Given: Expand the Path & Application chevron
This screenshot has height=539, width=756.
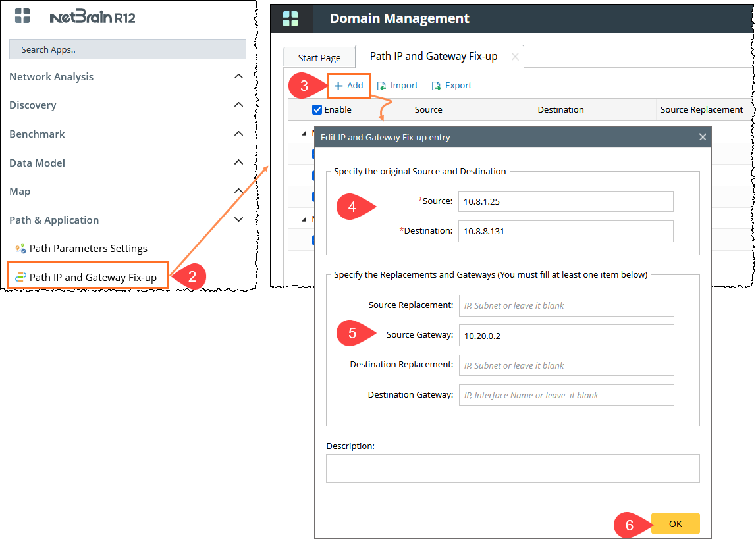Looking at the screenshot, I should coord(238,220).
